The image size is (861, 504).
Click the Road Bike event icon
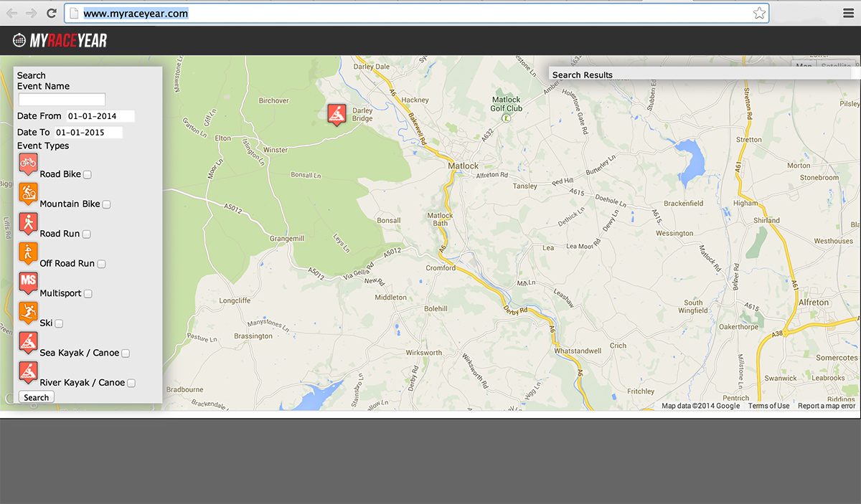28,163
